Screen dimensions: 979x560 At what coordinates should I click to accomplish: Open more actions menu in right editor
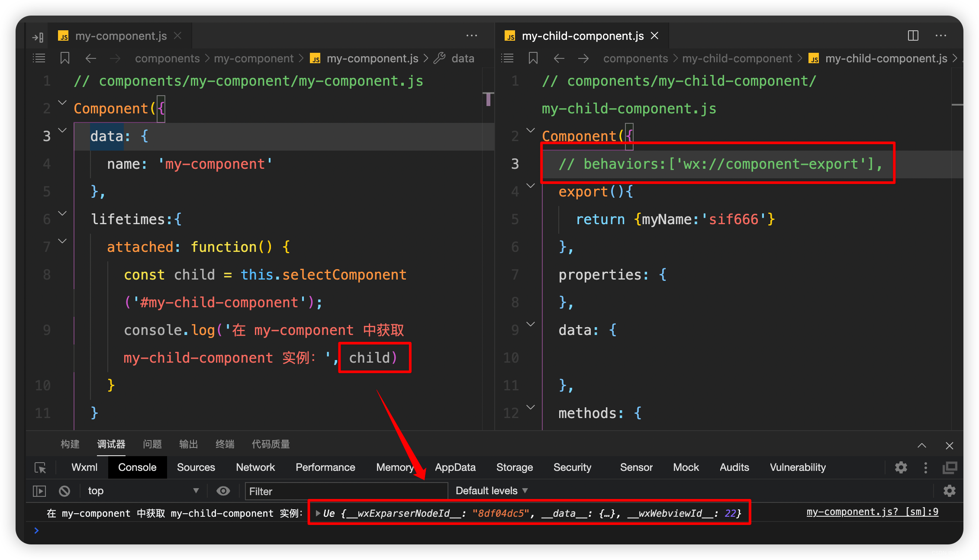pos(941,36)
